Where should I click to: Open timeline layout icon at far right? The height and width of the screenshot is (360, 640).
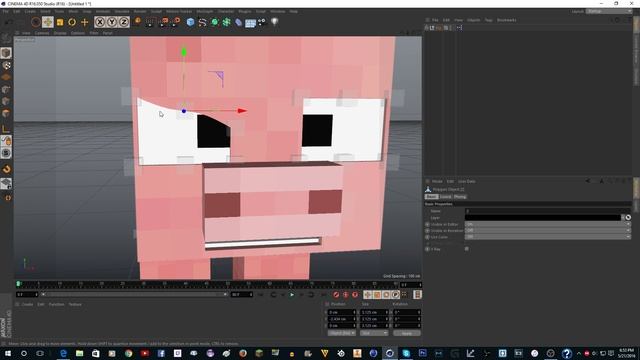pyautogui.click(x=417, y=294)
